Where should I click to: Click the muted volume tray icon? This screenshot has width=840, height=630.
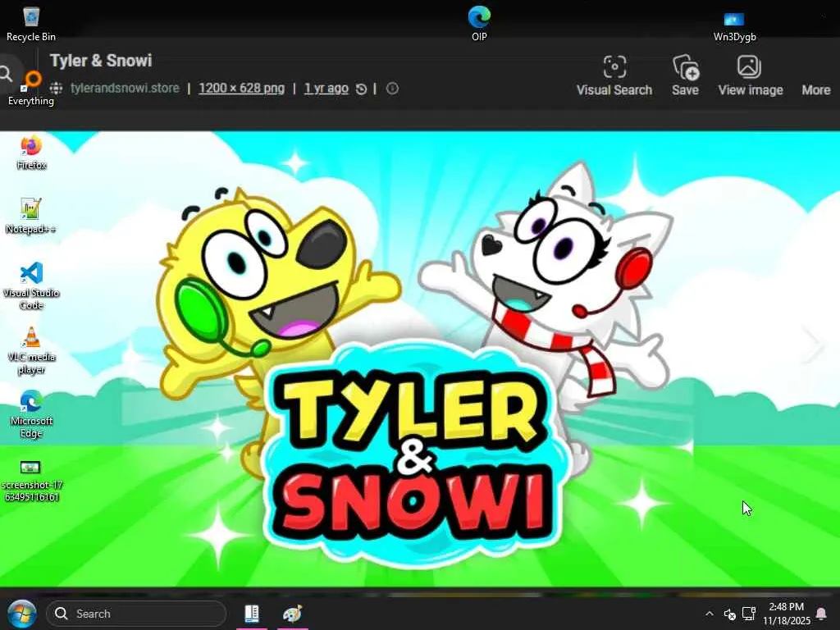pos(729,614)
